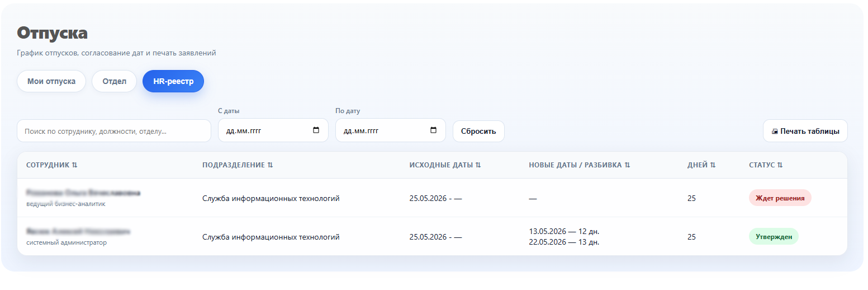The height and width of the screenshot is (290, 868).
Task: Open the calendar picker for По дату
Action: [434, 130]
